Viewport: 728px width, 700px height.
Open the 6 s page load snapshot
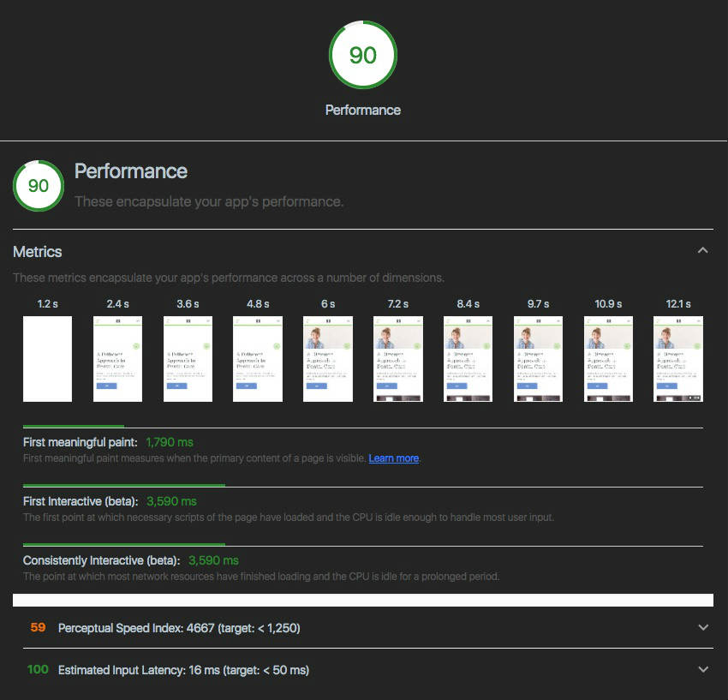[x=327, y=358]
